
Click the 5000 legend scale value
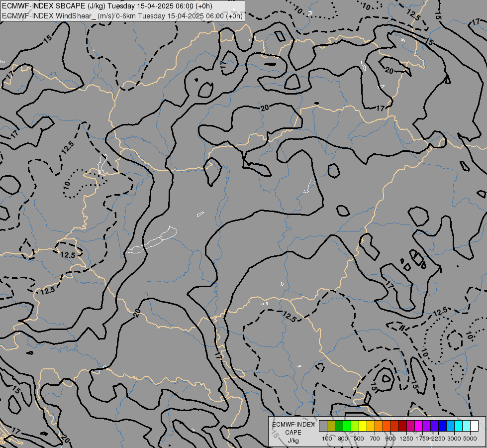click(x=470, y=439)
